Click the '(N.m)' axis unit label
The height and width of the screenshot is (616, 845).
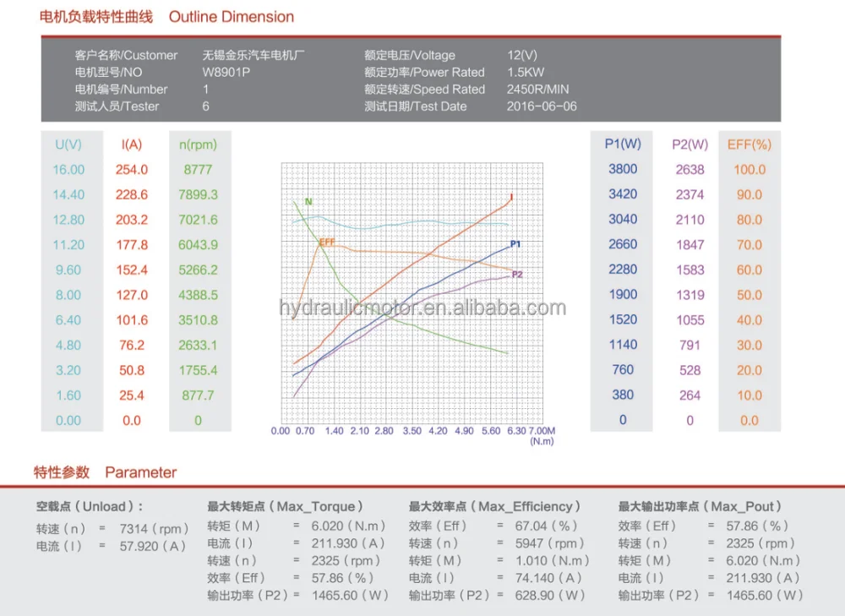pos(542,441)
